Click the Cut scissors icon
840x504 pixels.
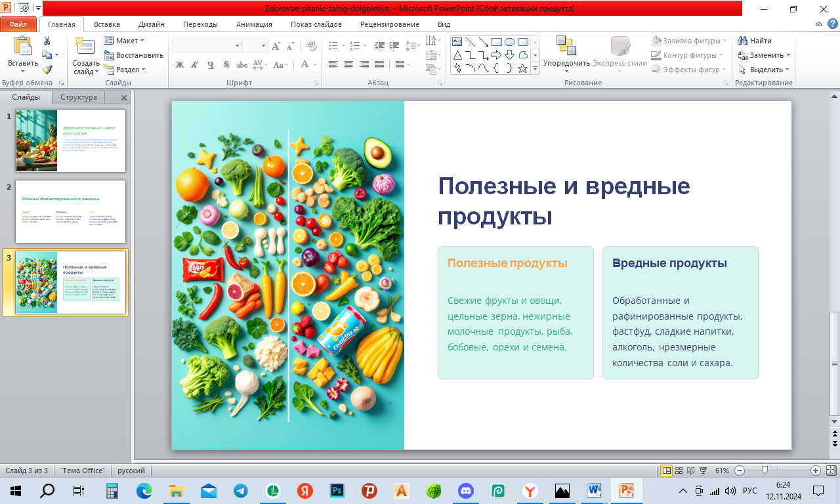(47, 41)
